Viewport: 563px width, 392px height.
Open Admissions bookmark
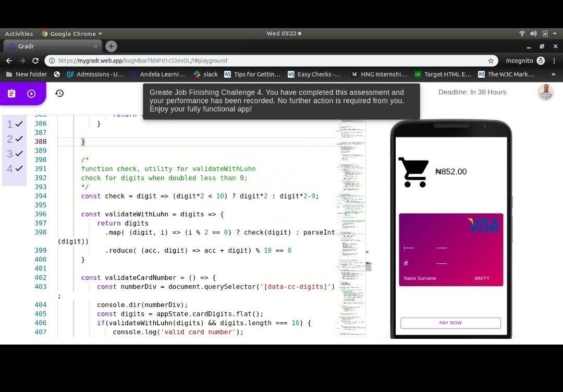(95, 75)
